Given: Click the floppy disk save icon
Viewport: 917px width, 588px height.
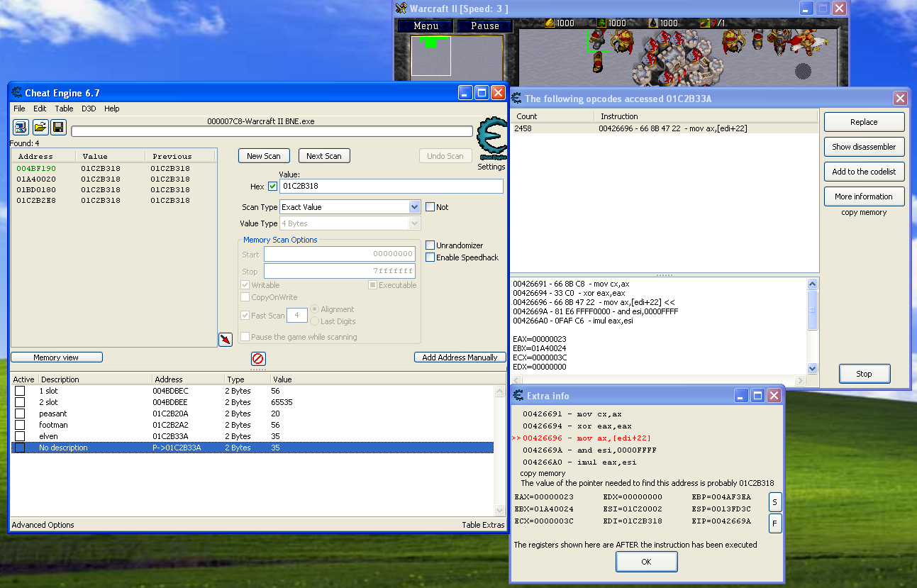Looking at the screenshot, I should click(58, 127).
